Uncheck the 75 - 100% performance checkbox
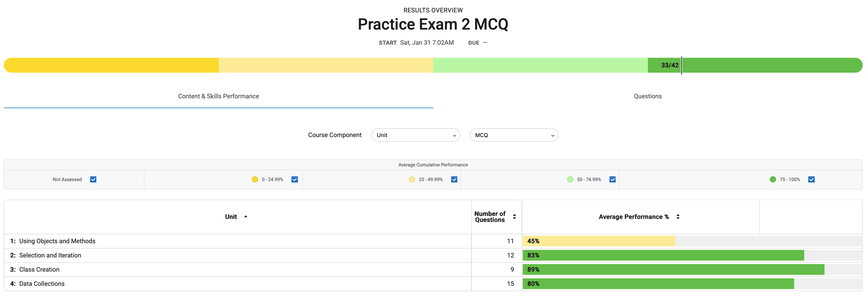Image resolution: width=868 pixels, height=298 pixels. (x=811, y=179)
